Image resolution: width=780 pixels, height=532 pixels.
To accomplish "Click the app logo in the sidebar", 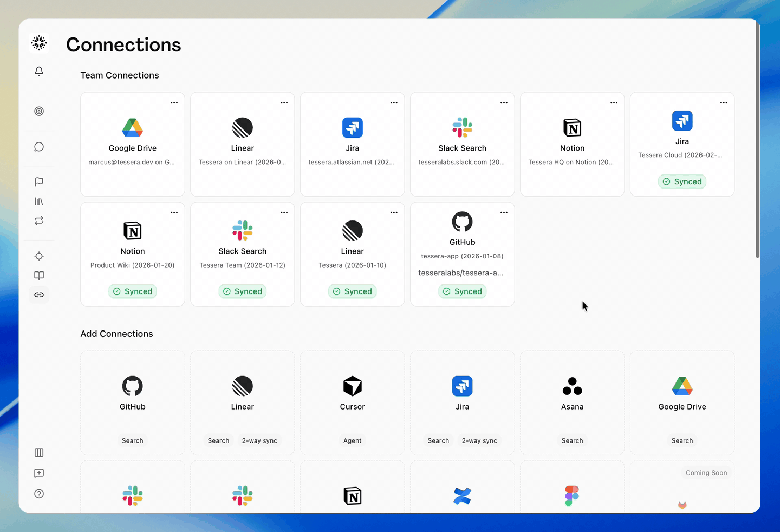I will click(x=39, y=43).
